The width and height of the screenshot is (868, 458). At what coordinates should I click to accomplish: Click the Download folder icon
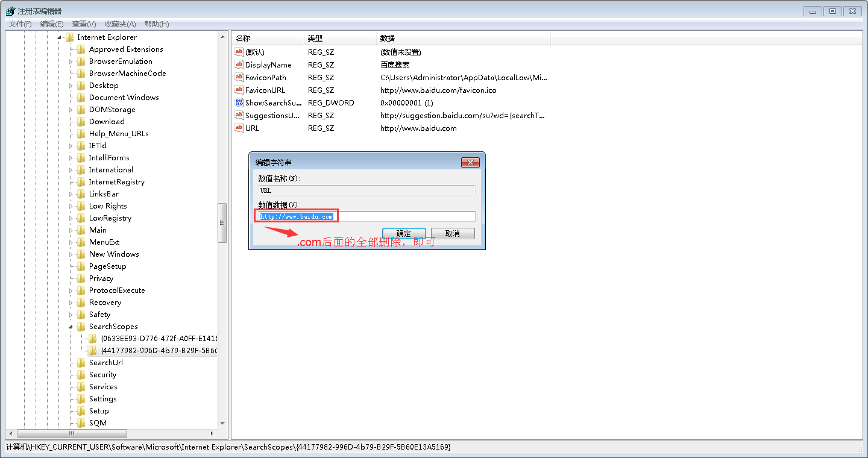81,122
